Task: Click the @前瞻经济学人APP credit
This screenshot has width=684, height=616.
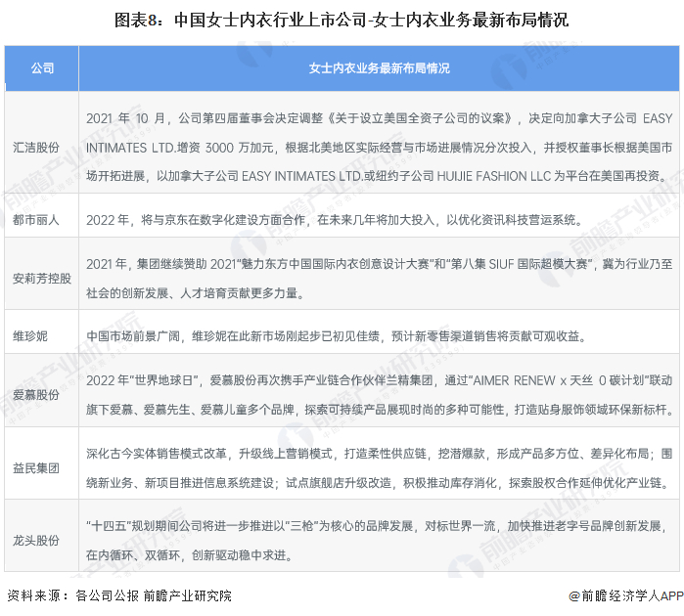Action: pos(626,595)
